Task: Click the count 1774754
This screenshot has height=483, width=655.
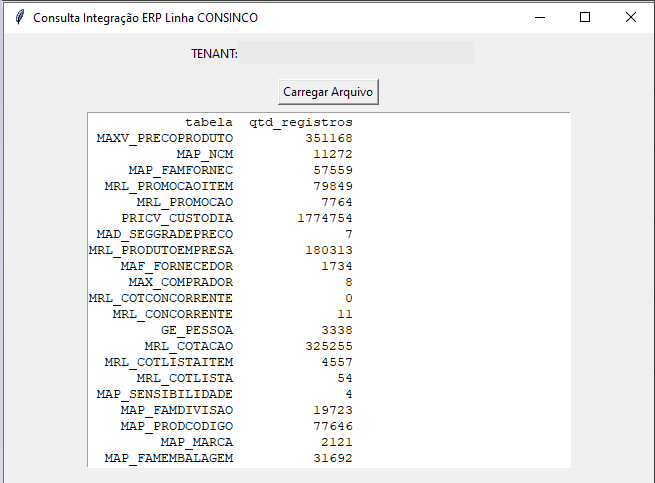Action: 325,218
